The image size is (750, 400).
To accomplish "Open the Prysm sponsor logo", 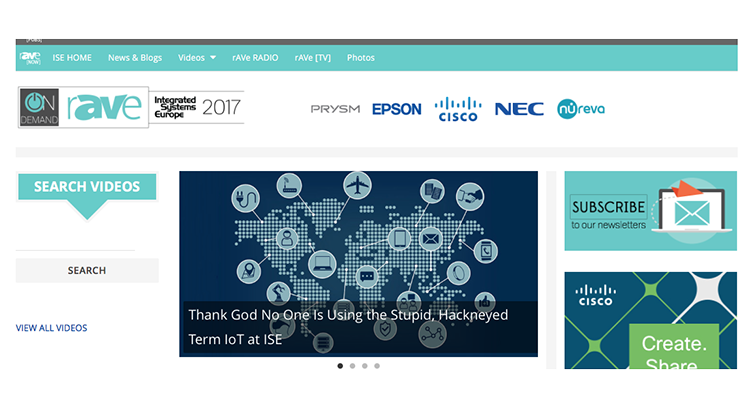I will click(x=335, y=109).
